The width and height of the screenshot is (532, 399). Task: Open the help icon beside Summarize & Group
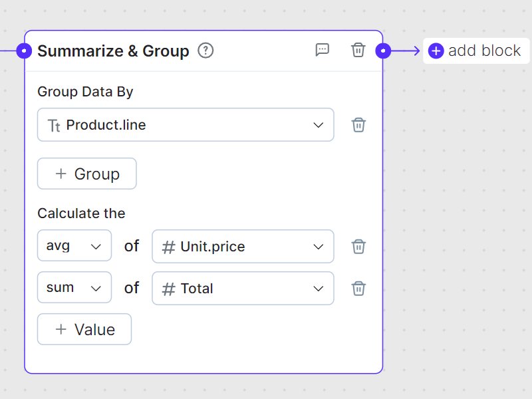coord(206,51)
